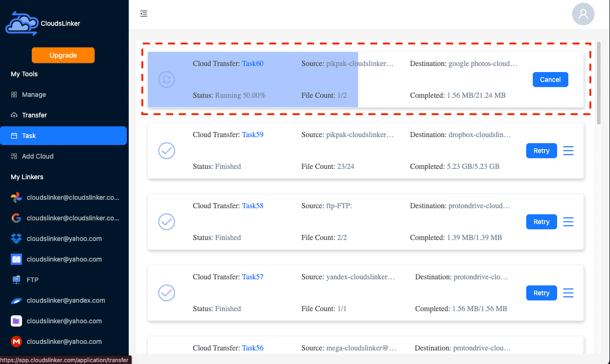Open the Manage menu item
This screenshot has height=364, width=610.
point(63,95)
